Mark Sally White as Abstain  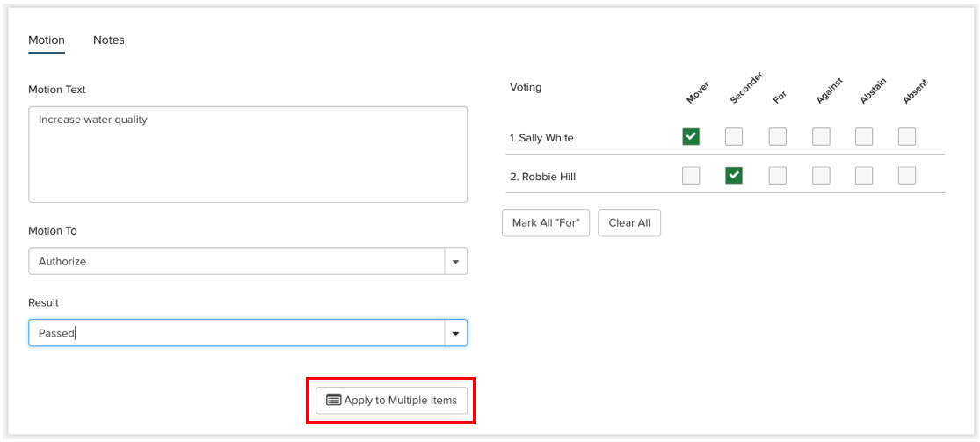click(x=864, y=136)
